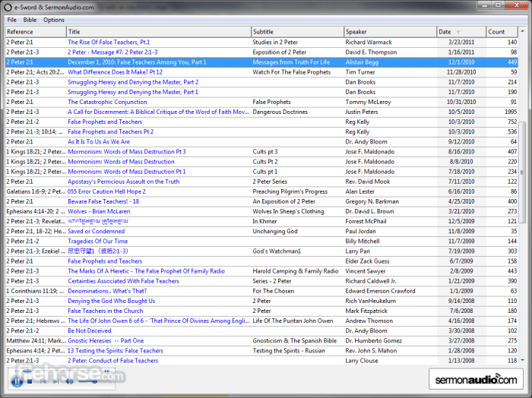Open 'Mormonism: Words of Mass Destruction Pt 1'
This screenshot has width=532, height=398.
tap(127, 172)
